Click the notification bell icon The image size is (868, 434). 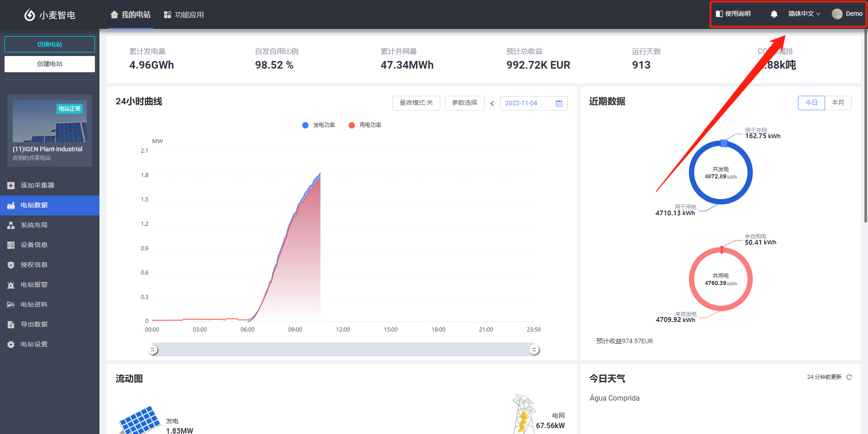pos(774,14)
